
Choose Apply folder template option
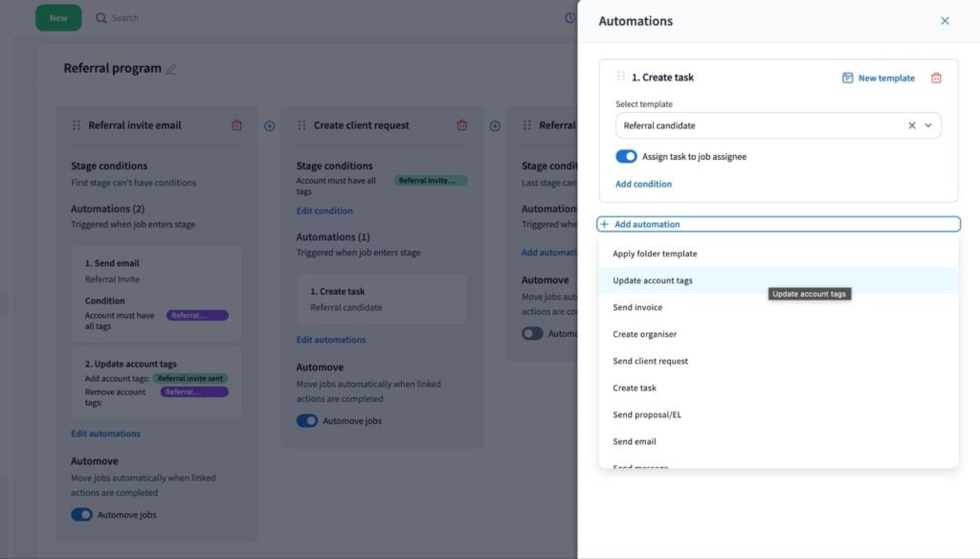(778, 254)
